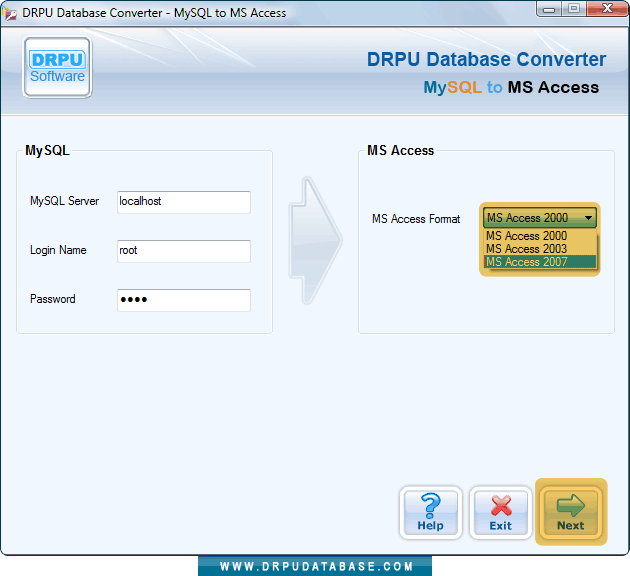Select MS Access 2000 from the list
This screenshot has height=576, width=630.
click(x=540, y=235)
